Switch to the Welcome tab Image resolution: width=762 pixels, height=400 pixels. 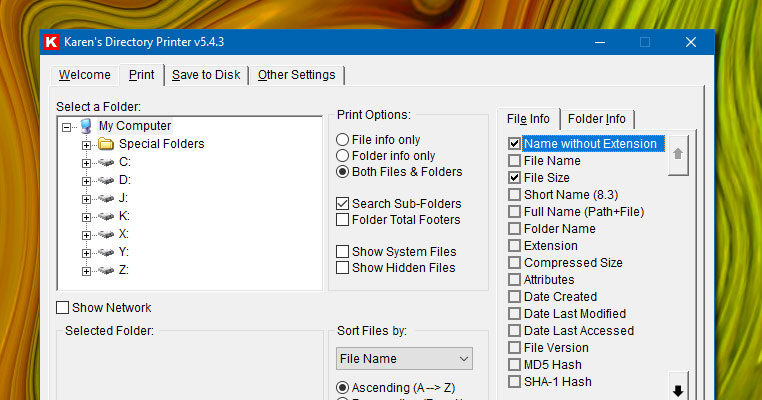coord(85,75)
